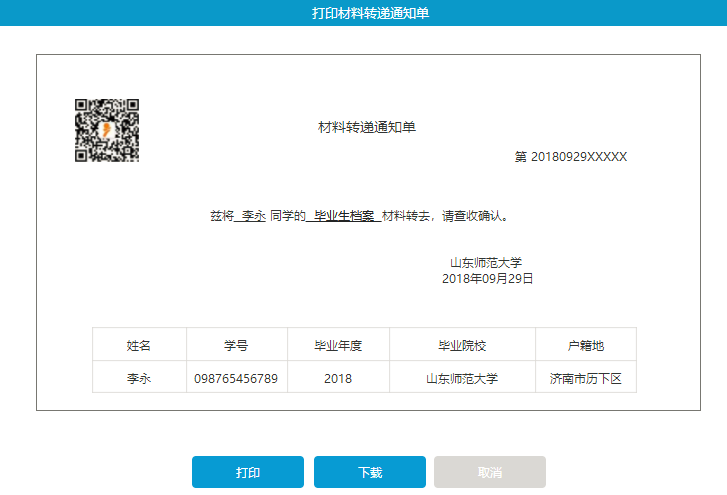The image size is (727, 495).
Task: Click 山东师范大学 above the date
Action: [486, 263]
